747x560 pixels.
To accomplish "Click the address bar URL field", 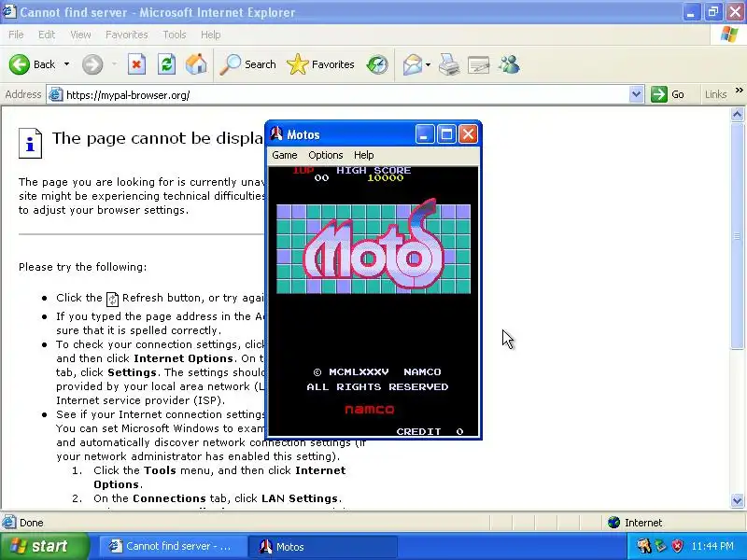I will tap(345, 95).
